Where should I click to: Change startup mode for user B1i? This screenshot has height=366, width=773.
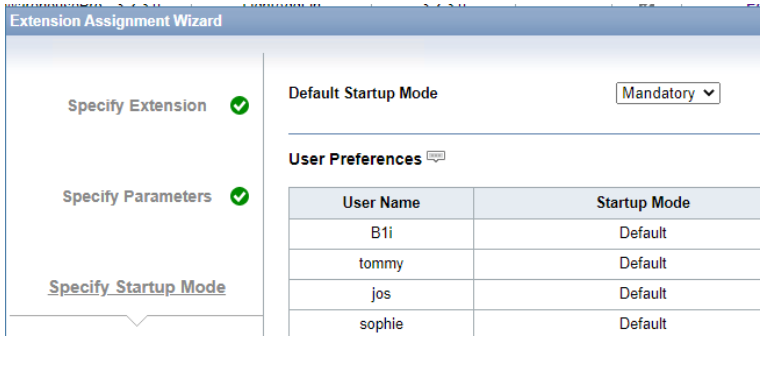(x=643, y=233)
